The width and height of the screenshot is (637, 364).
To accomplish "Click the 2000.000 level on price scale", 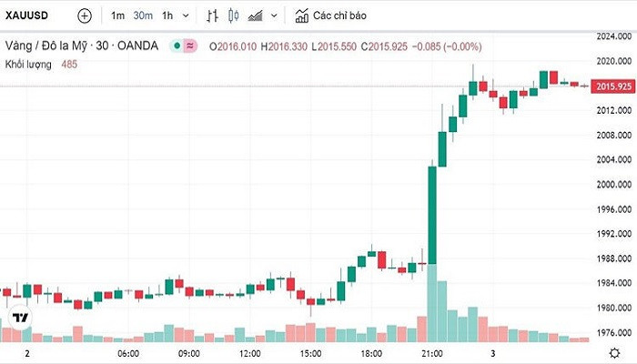I will coord(612,184).
